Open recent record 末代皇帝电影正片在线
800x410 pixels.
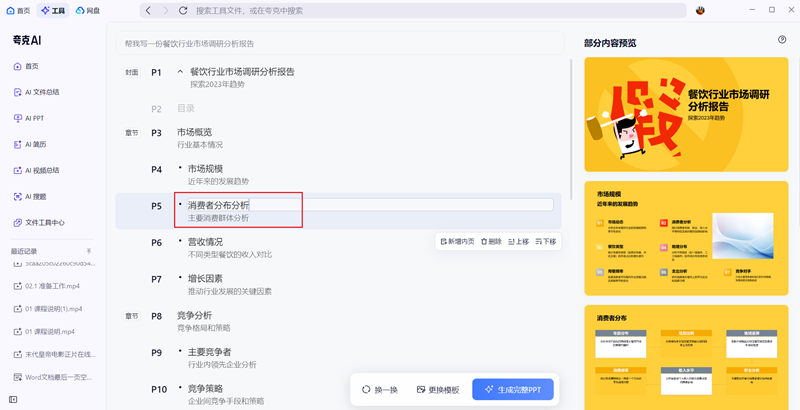[53, 354]
